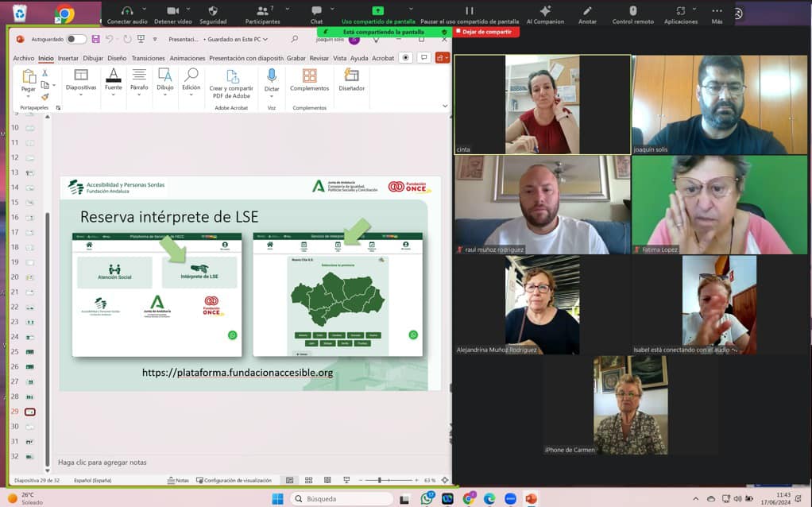
Task: Expand the Participantes options arrow
Action: 288,9
